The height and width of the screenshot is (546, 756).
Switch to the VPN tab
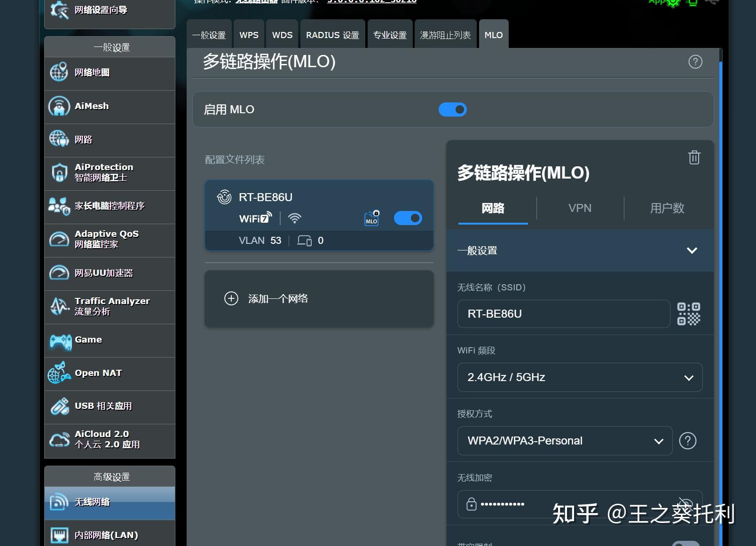580,208
